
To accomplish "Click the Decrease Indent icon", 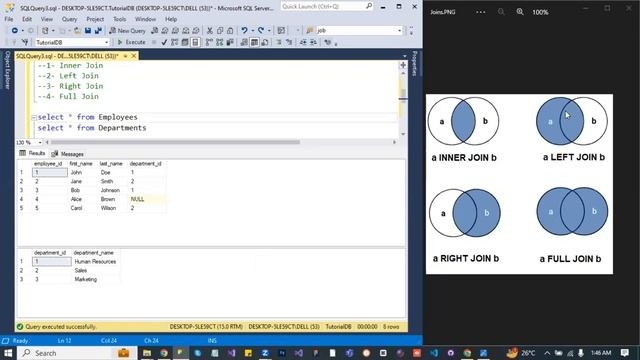I will [x=303, y=42].
